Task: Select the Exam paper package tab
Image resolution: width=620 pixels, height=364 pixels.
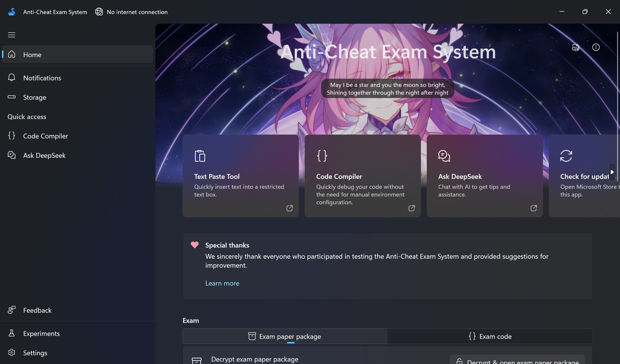Action: click(285, 336)
